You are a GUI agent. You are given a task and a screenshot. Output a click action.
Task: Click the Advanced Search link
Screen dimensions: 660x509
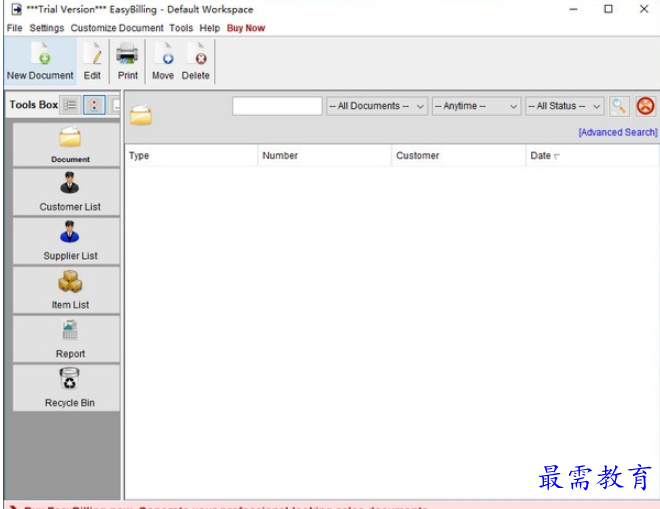coord(617,132)
